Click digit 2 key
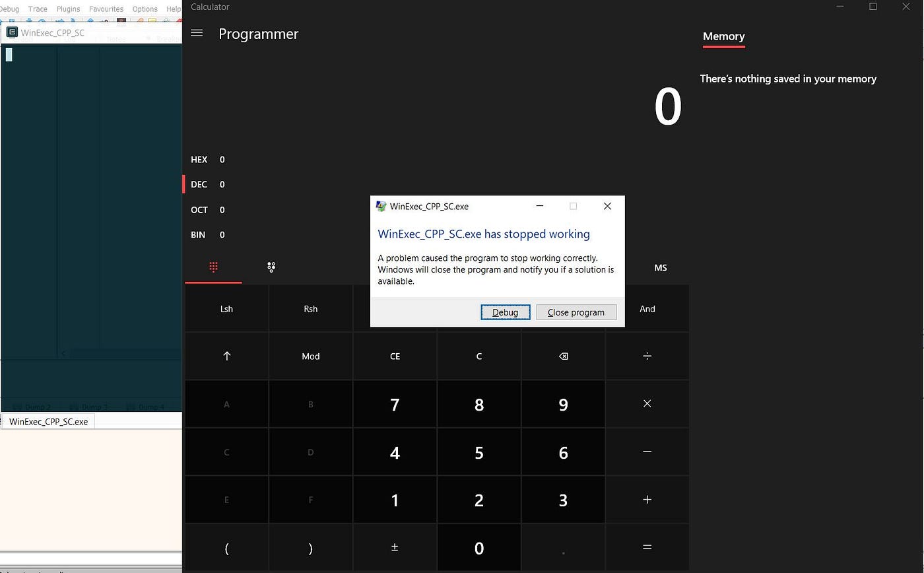 point(479,500)
